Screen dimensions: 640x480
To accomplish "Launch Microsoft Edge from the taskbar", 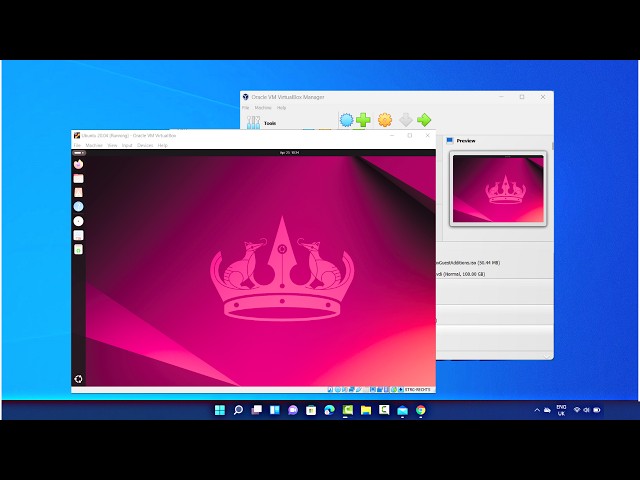I will point(329,410).
